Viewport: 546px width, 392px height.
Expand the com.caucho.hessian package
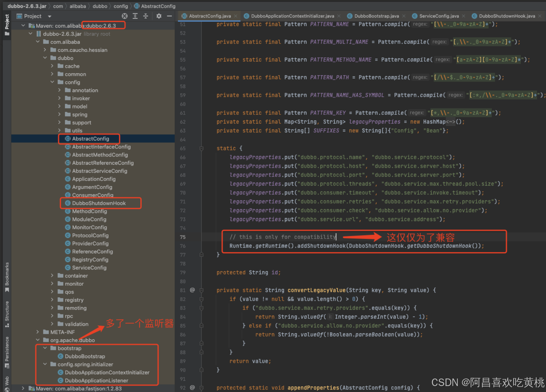click(45, 50)
